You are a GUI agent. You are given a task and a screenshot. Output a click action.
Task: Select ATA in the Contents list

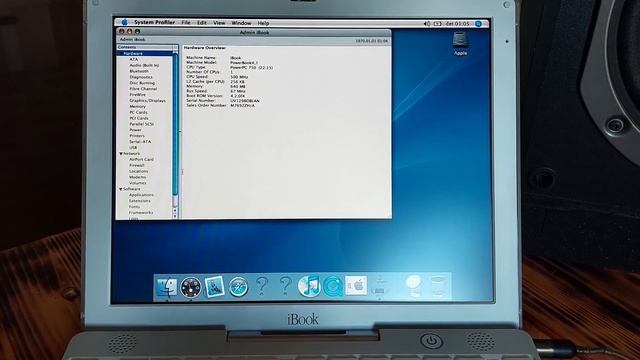(x=133, y=59)
